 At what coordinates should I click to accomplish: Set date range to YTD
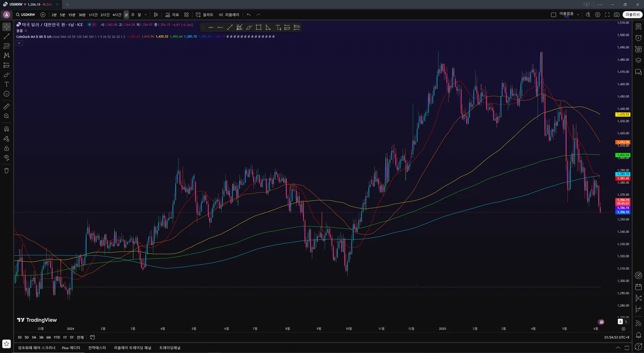point(57,338)
